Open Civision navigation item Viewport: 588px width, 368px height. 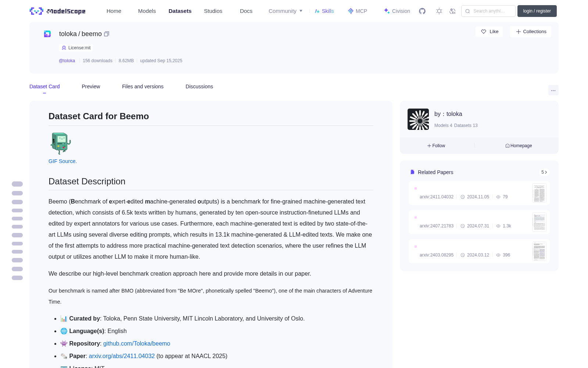pyautogui.click(x=397, y=11)
